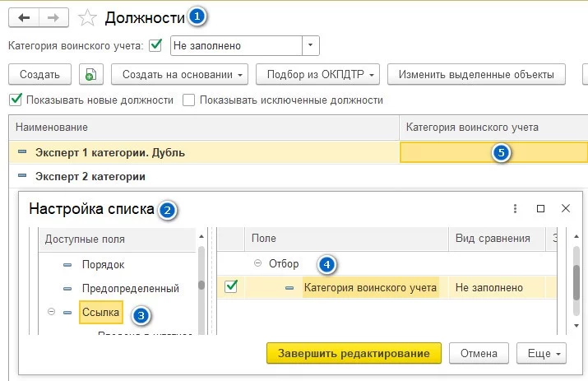The height and width of the screenshot is (381, 588).
Task: Click the Поле column header
Action: (346, 239)
